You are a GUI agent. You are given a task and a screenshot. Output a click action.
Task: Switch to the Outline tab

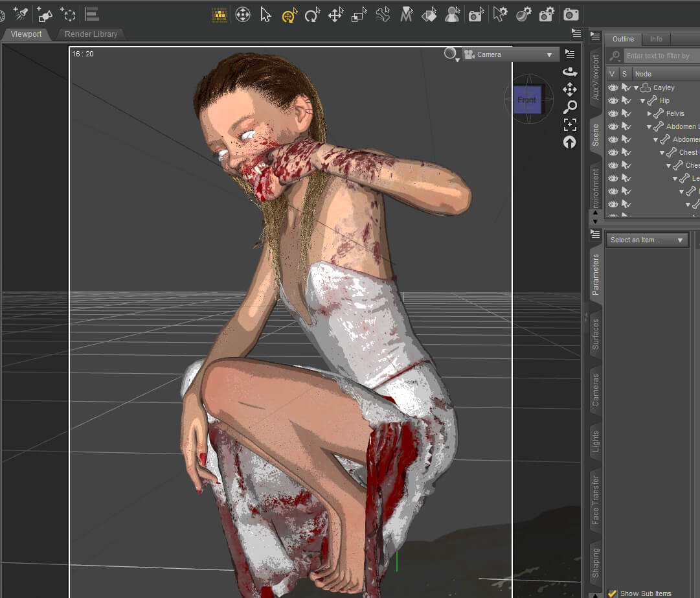(623, 39)
